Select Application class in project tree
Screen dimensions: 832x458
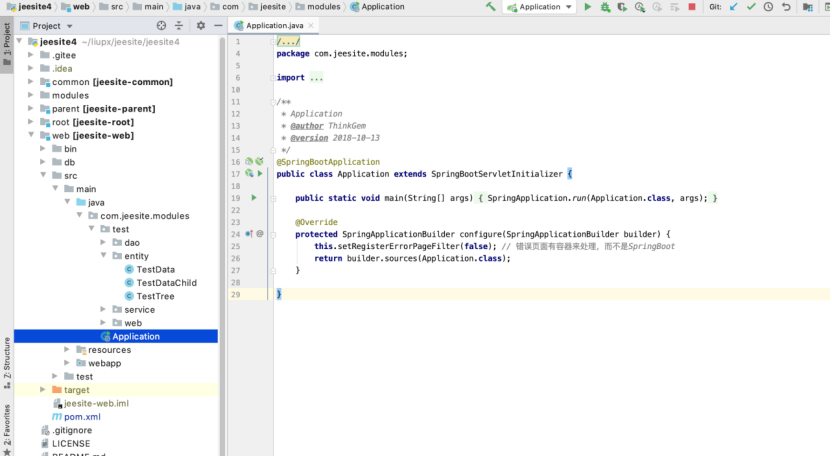click(116, 336)
